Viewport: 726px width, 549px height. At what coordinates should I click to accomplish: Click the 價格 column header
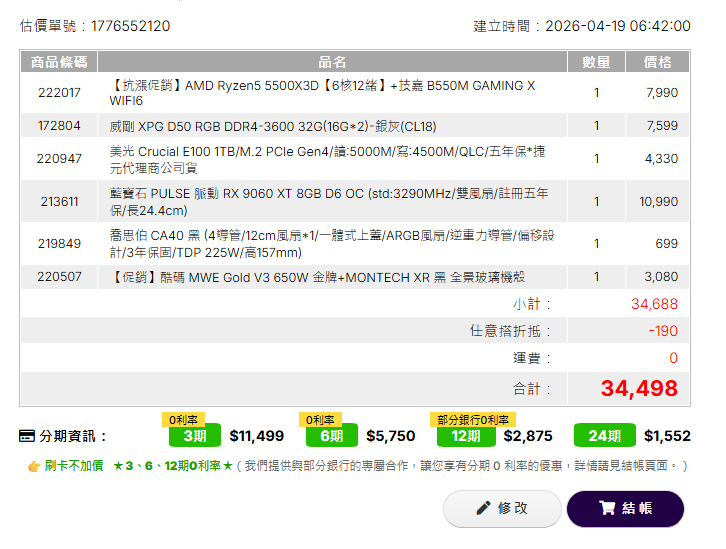[657, 62]
